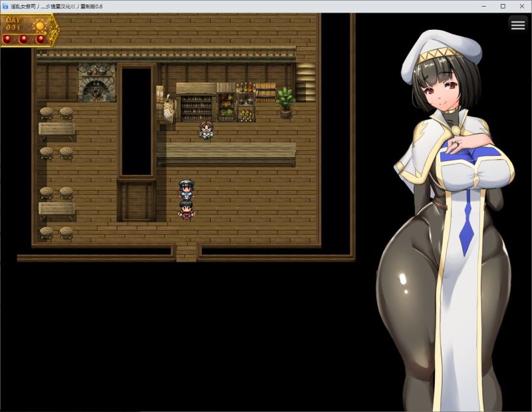Click the DAY 001 sun indicator panel
Viewport: 532px width, 412px height.
click(x=29, y=31)
